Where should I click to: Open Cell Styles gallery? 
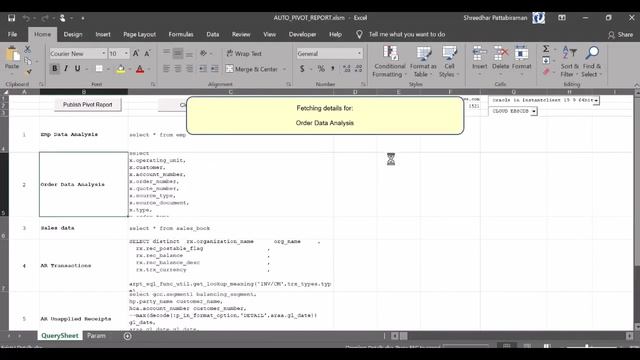pos(449,62)
